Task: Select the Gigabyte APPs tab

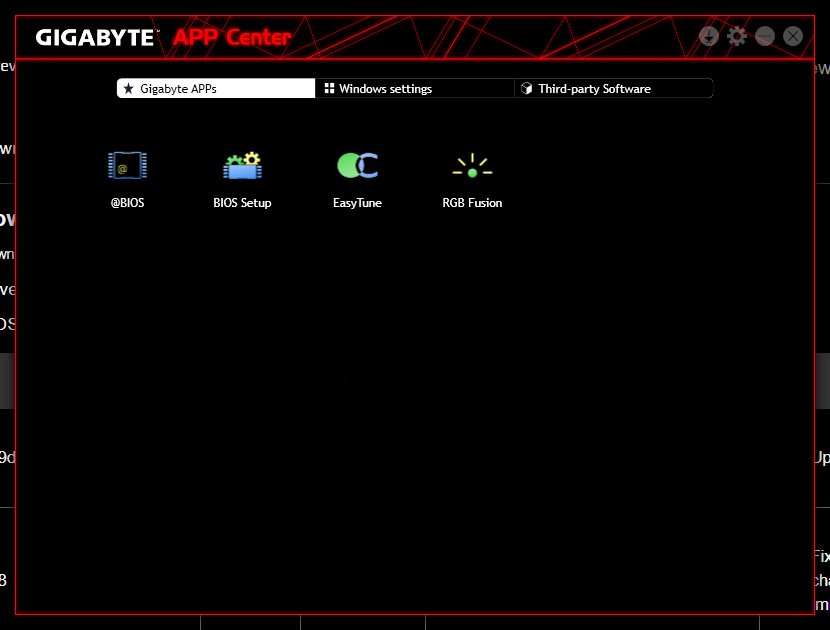Action: [x=216, y=88]
